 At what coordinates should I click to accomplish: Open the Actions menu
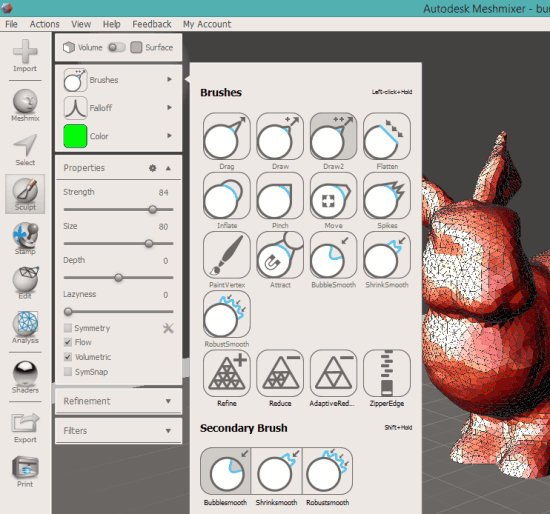[45, 24]
